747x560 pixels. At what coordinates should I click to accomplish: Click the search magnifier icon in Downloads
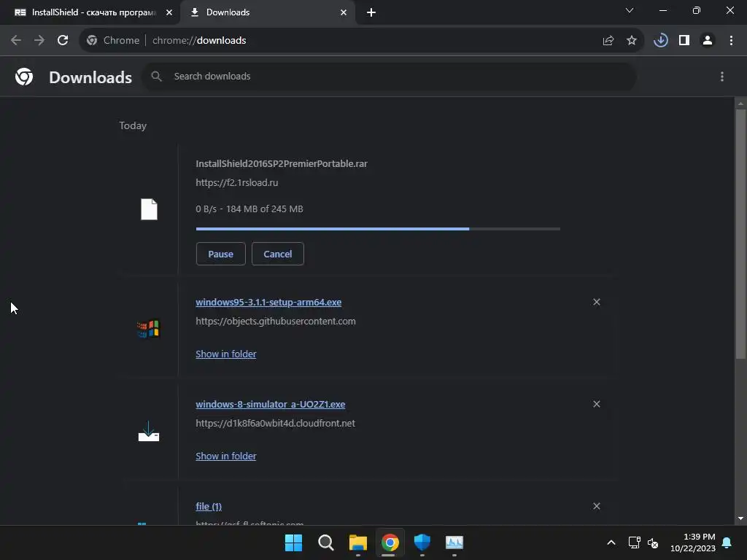point(156,76)
